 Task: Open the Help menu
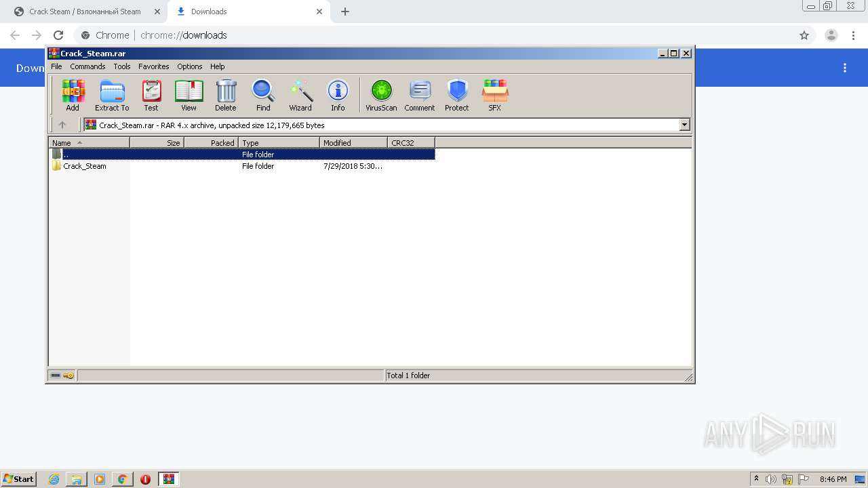click(x=217, y=66)
